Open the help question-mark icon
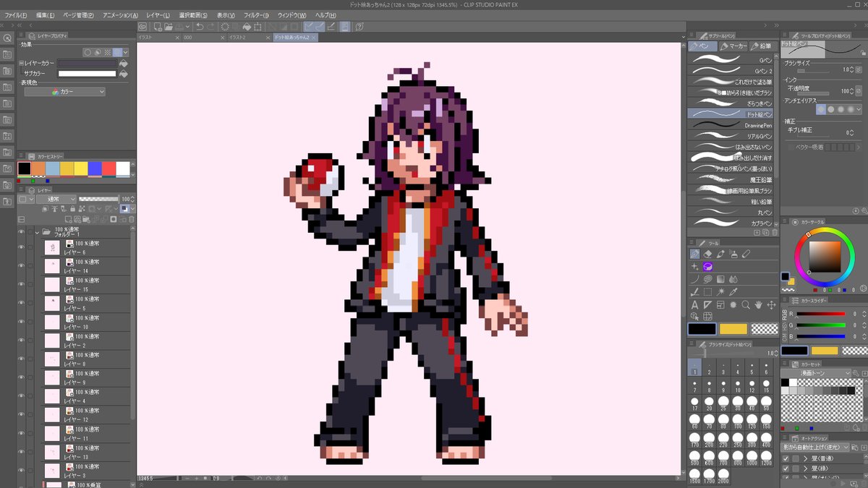This screenshot has width=868, height=488. (359, 27)
